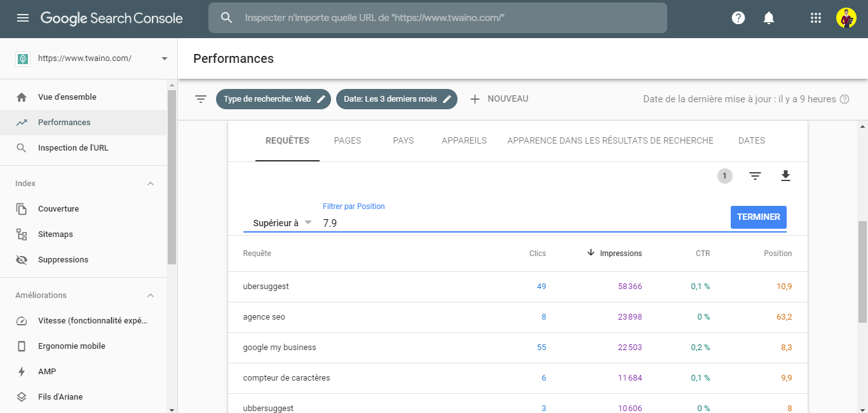Open the help question mark icon
Image resolution: width=868 pixels, height=413 pixels.
738,18
